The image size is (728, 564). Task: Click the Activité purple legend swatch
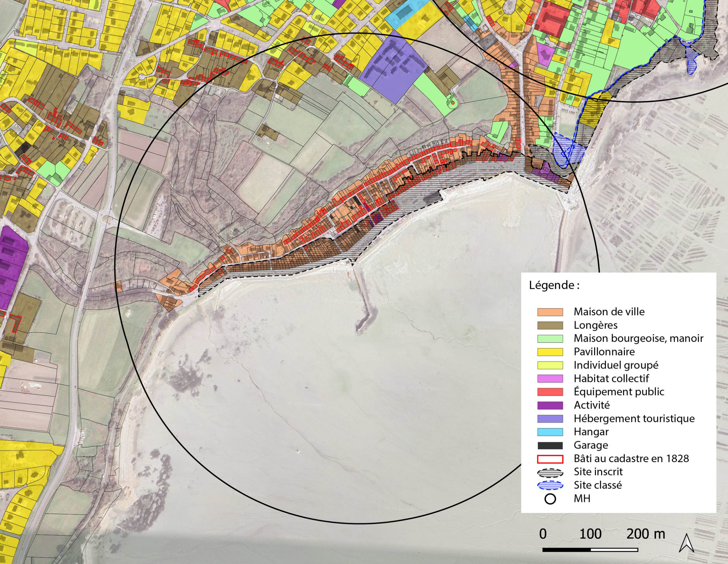(550, 405)
